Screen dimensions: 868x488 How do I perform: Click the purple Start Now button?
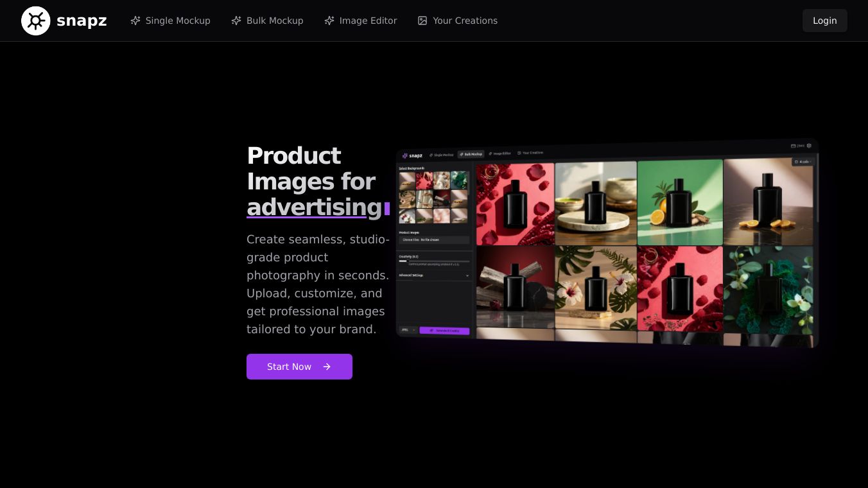pos(299,367)
